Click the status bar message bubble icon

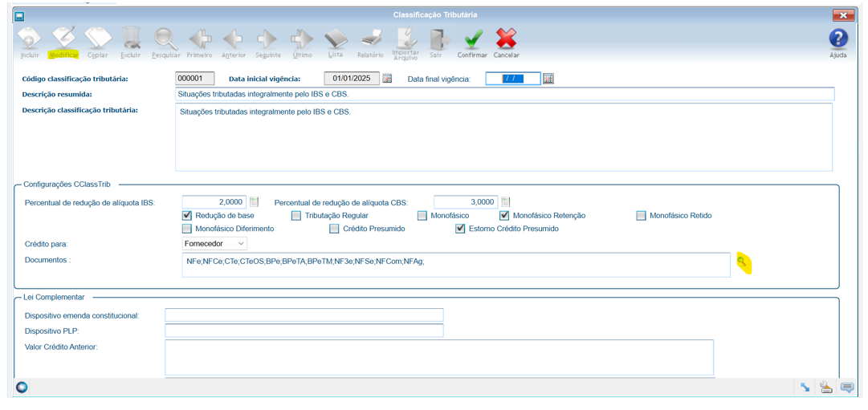point(847,388)
